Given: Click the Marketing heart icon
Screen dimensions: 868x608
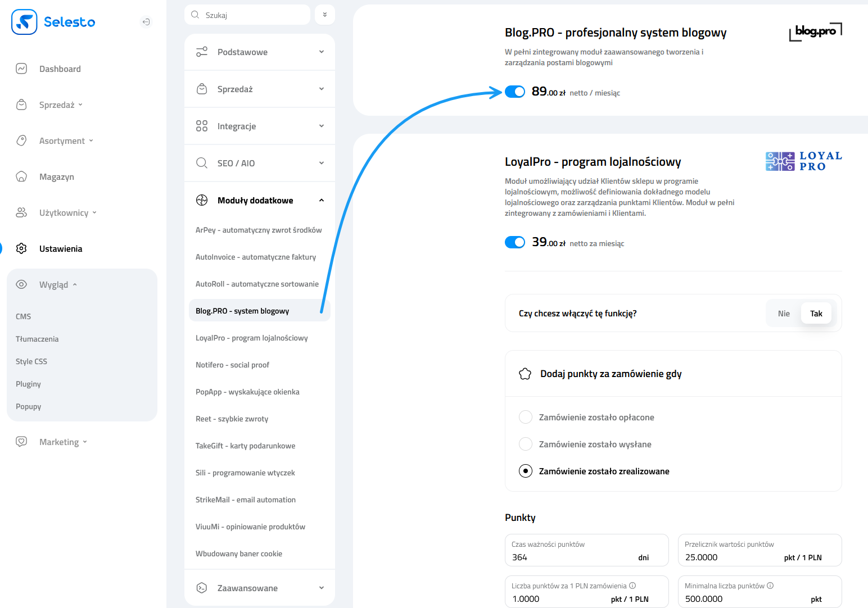Looking at the screenshot, I should point(21,442).
